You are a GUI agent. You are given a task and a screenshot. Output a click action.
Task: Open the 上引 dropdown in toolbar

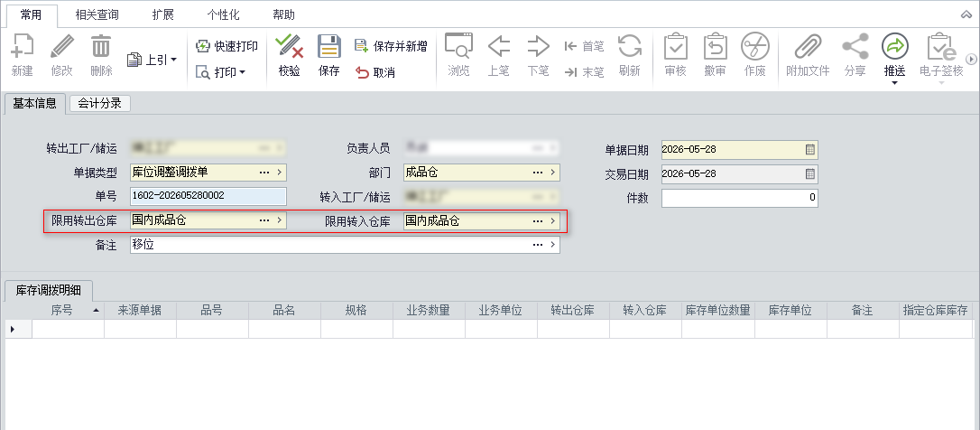(152, 60)
